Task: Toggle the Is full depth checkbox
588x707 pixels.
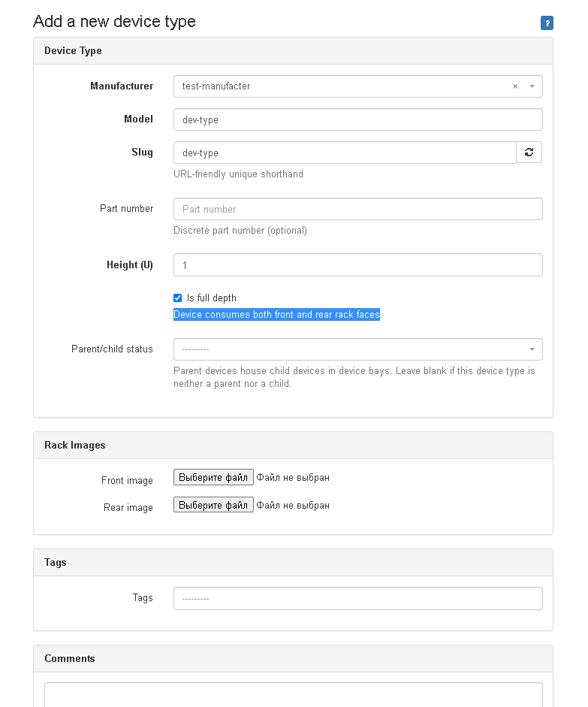Action: [178, 298]
